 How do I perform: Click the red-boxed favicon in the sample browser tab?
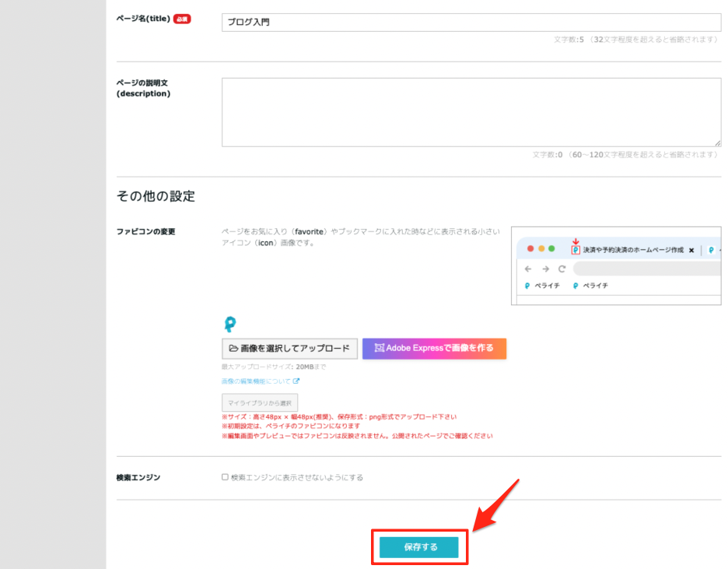(x=576, y=250)
